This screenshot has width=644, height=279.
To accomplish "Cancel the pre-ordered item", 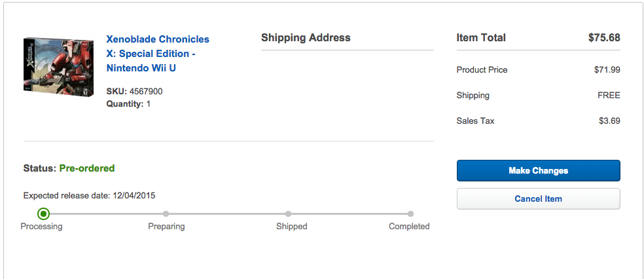I will click(x=538, y=199).
